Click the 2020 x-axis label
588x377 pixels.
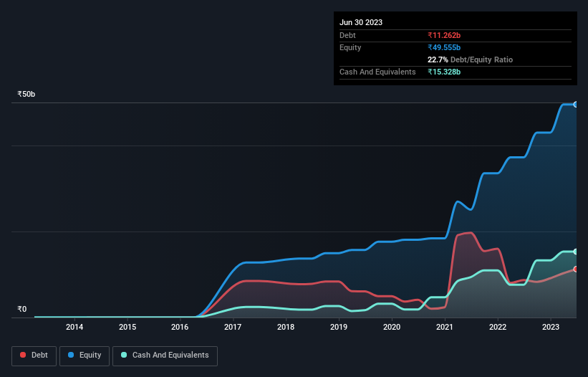(x=392, y=327)
